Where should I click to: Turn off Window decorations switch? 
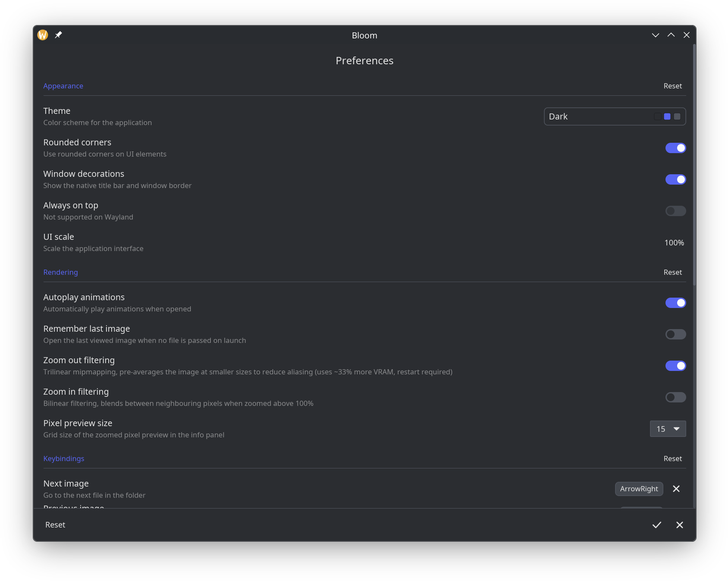675,179
